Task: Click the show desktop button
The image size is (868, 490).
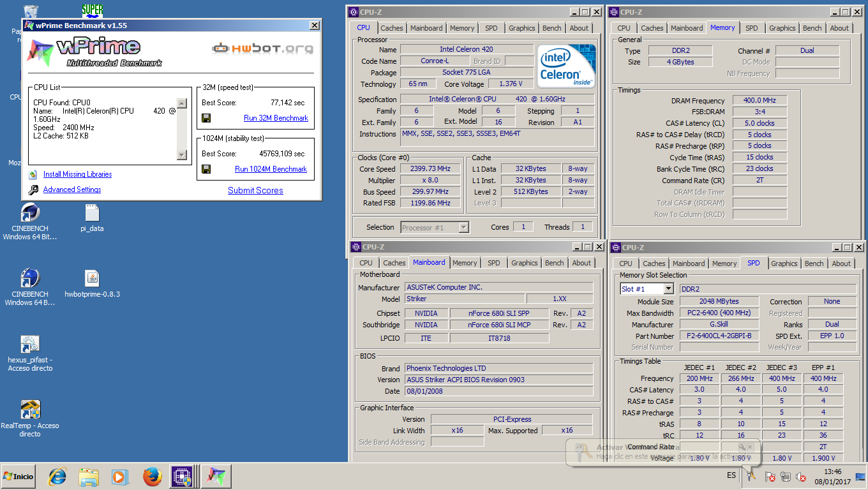Action: 860,477
